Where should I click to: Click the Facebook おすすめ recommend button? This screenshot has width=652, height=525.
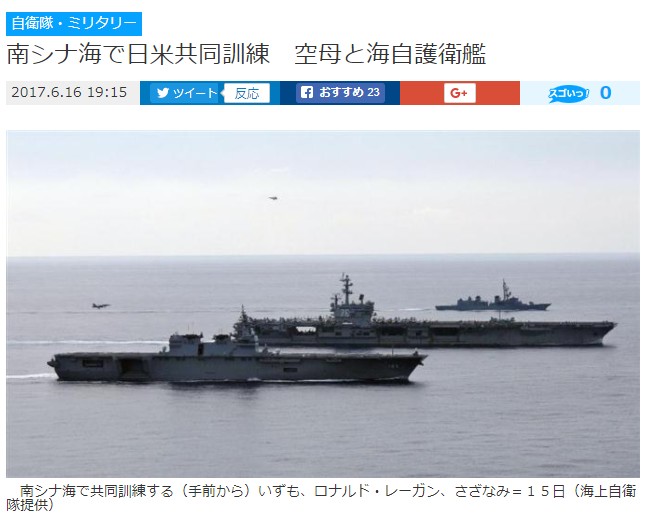click(341, 93)
